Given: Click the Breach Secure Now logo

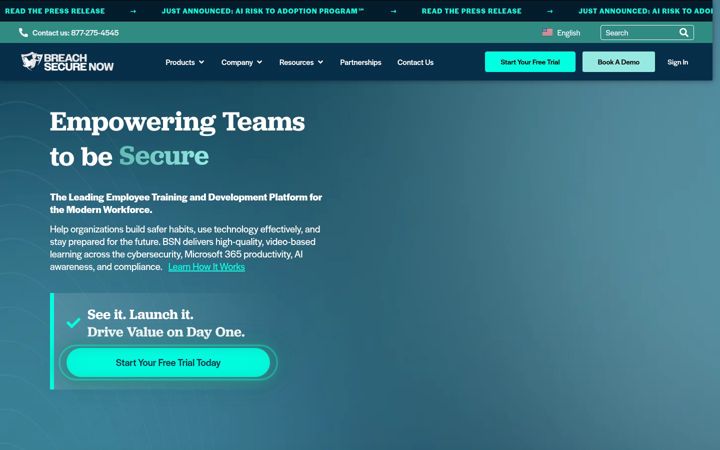Looking at the screenshot, I should [67, 62].
